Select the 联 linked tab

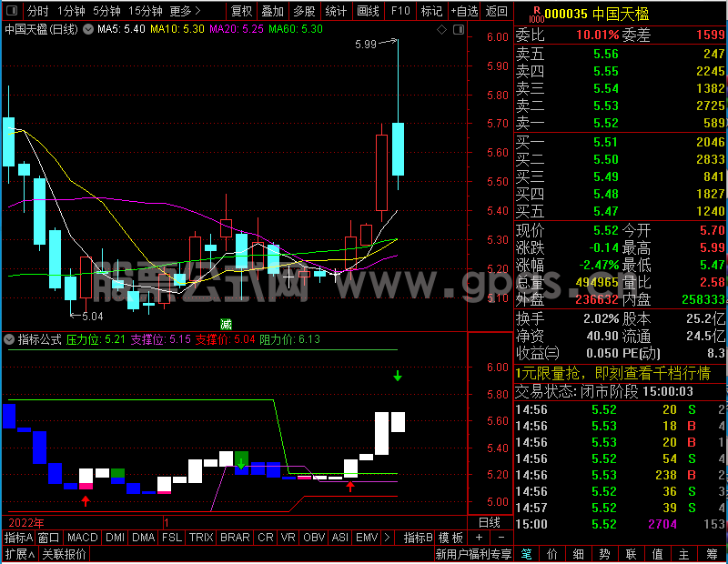(631, 554)
